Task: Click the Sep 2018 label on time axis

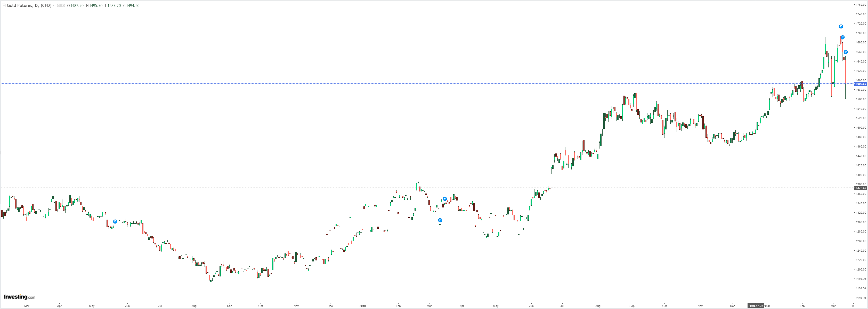Action: 230,306
